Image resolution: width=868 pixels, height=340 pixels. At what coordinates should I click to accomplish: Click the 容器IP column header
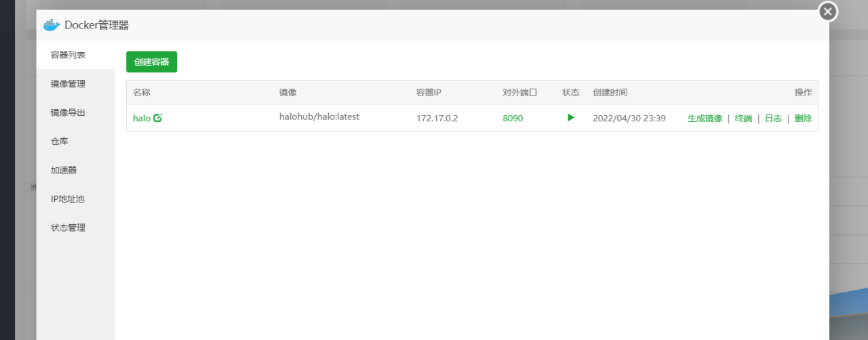click(x=429, y=92)
